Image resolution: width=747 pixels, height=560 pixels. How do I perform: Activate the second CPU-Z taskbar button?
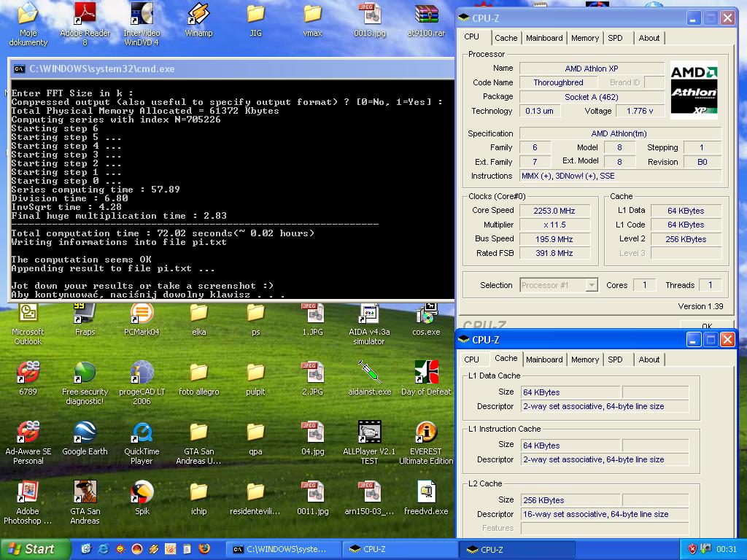pyautogui.click(x=517, y=549)
